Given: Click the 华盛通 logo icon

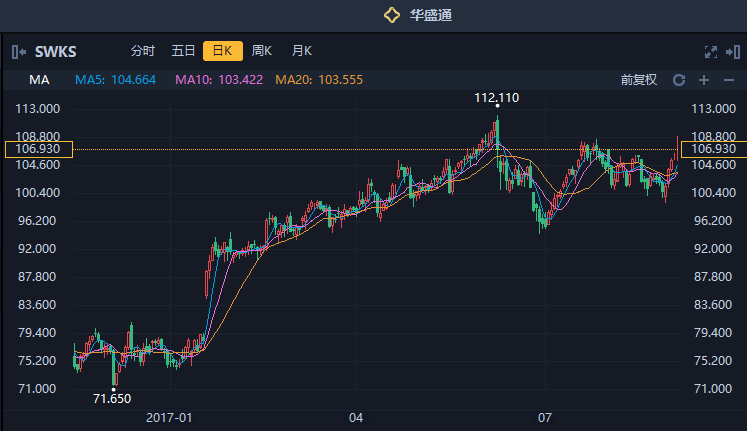Looking at the screenshot, I should point(393,14).
